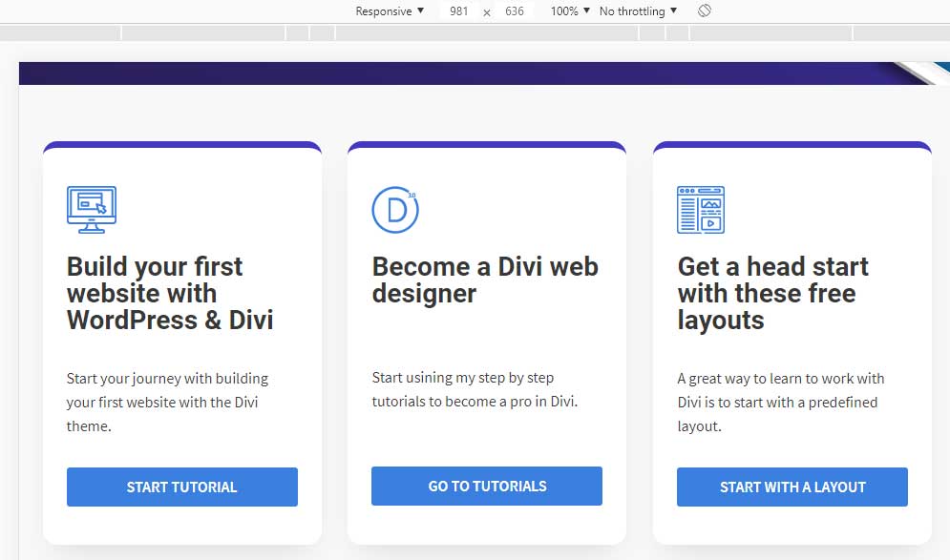Image resolution: width=950 pixels, height=560 pixels.
Task: Click the Divi D logo icon
Action: pyautogui.click(x=395, y=210)
